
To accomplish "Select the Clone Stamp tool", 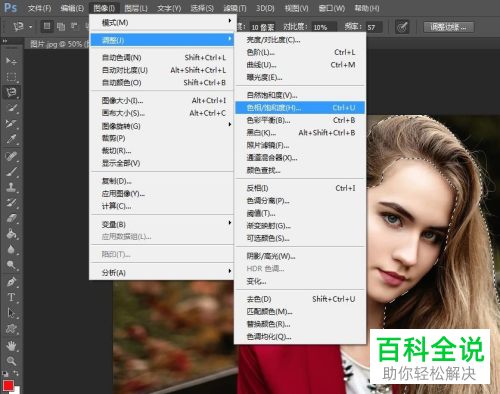I will point(11,187).
